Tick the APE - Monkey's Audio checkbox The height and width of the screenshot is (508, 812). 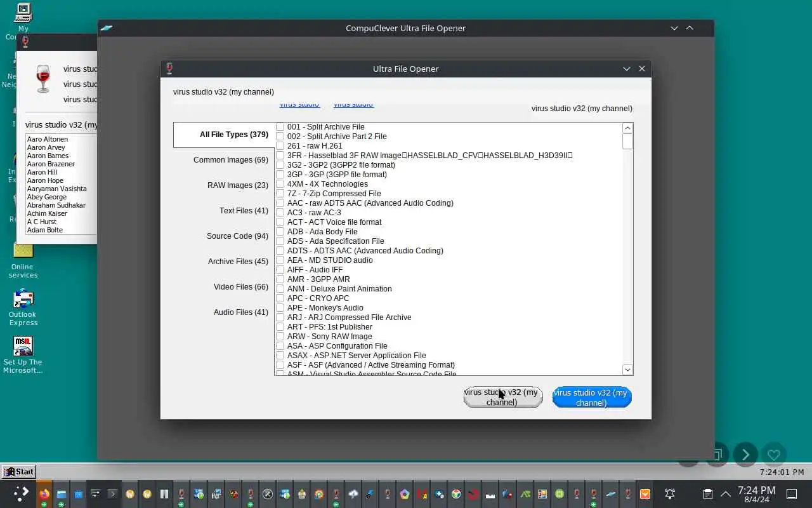pyautogui.click(x=280, y=308)
